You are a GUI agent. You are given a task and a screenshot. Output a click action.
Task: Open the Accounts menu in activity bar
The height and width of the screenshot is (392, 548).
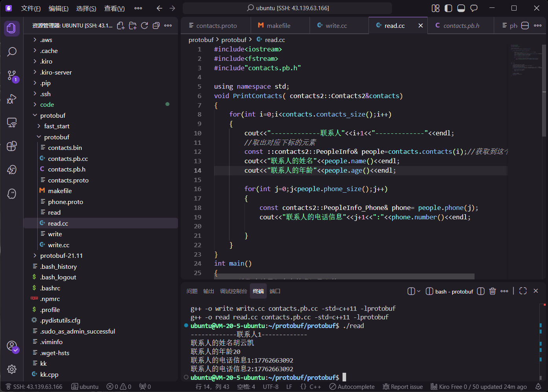tap(12, 346)
